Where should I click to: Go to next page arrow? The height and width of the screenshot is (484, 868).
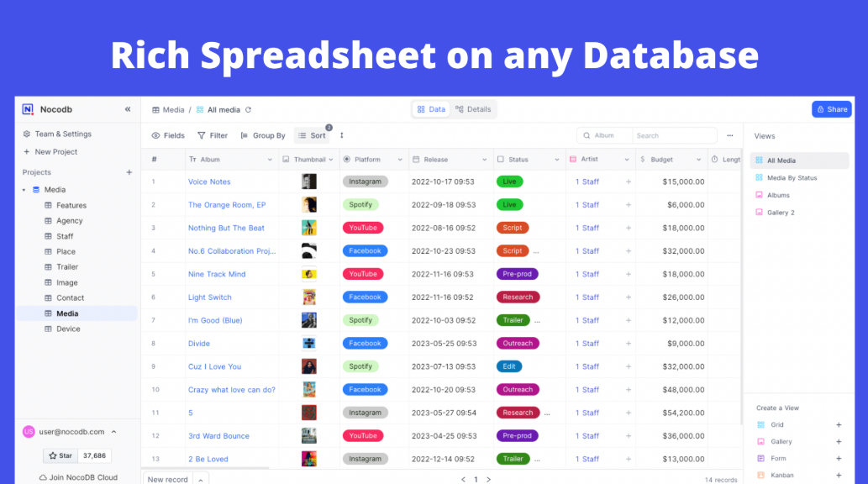pos(488,480)
